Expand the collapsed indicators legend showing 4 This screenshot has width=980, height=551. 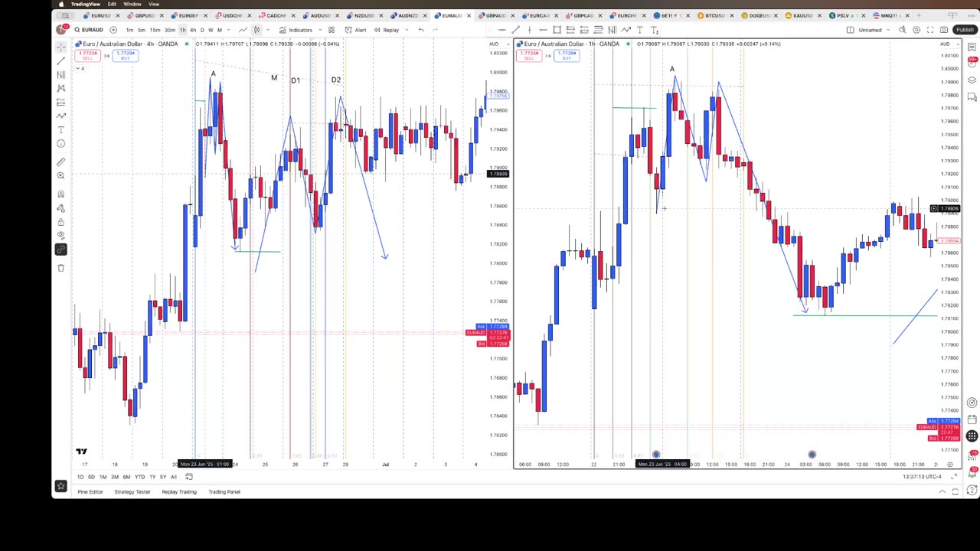pos(79,69)
